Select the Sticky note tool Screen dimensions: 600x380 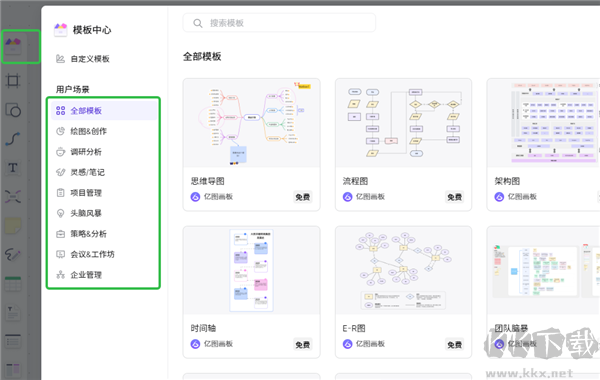[x=13, y=226]
